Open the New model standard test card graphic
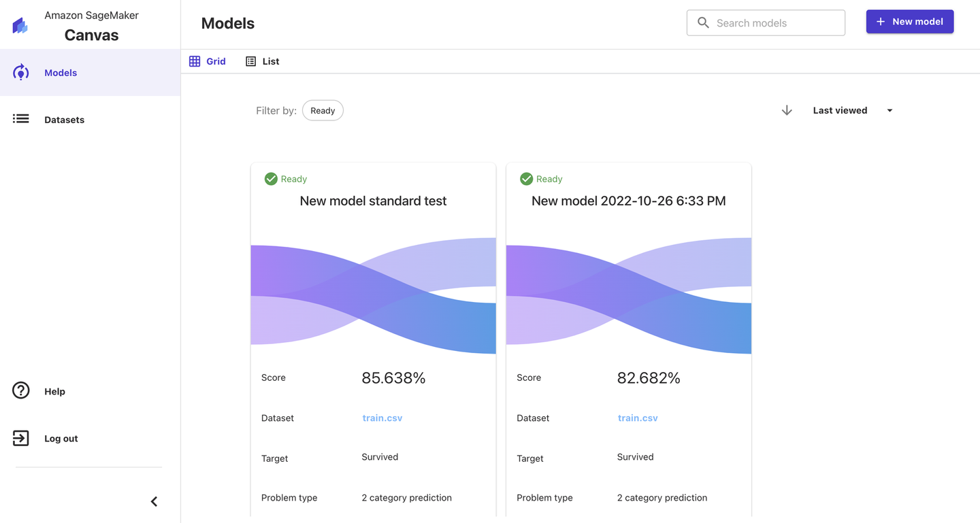980x523 pixels. click(373, 296)
